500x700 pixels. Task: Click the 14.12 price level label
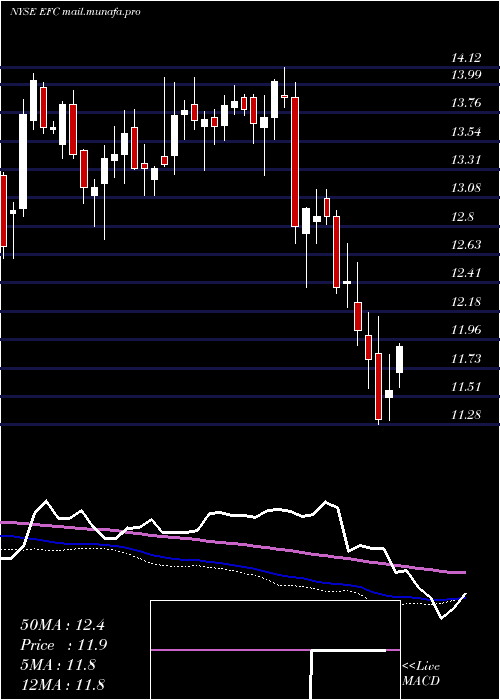point(467,58)
